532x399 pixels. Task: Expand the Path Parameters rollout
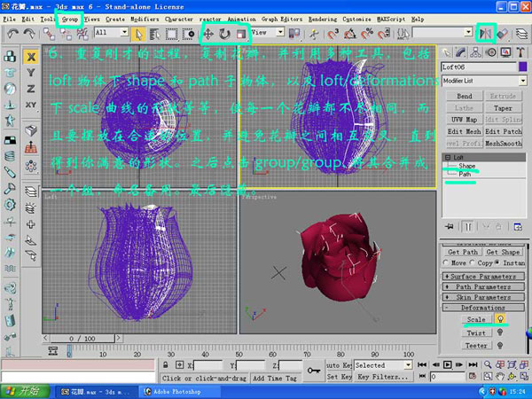(483, 286)
